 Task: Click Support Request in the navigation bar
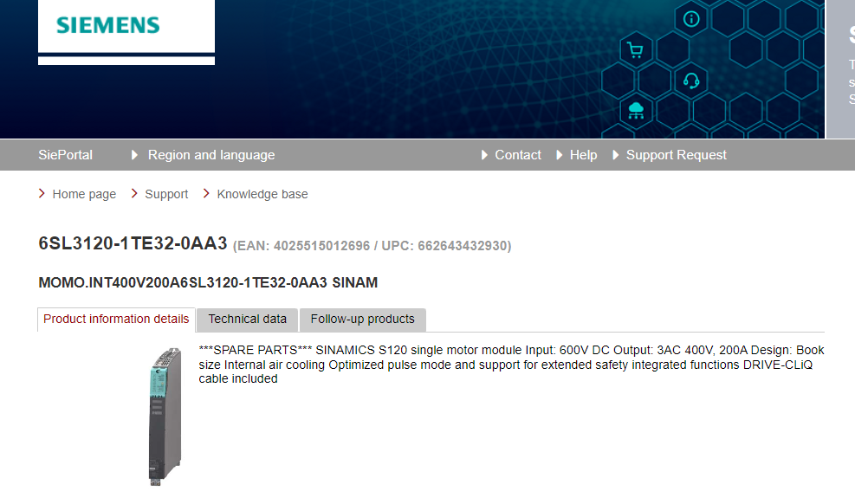(676, 155)
